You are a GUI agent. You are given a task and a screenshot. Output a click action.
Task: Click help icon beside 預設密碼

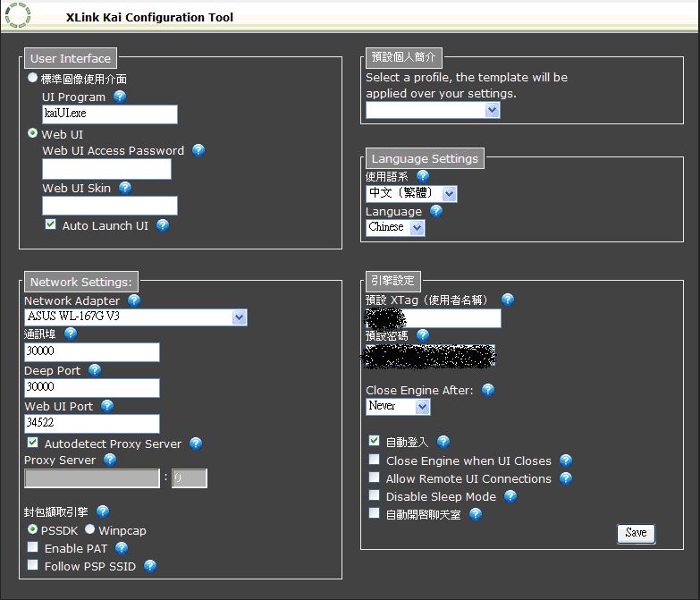(422, 335)
